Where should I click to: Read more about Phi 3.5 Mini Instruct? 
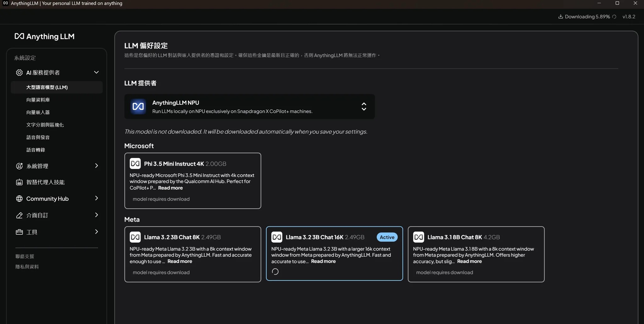point(170,188)
